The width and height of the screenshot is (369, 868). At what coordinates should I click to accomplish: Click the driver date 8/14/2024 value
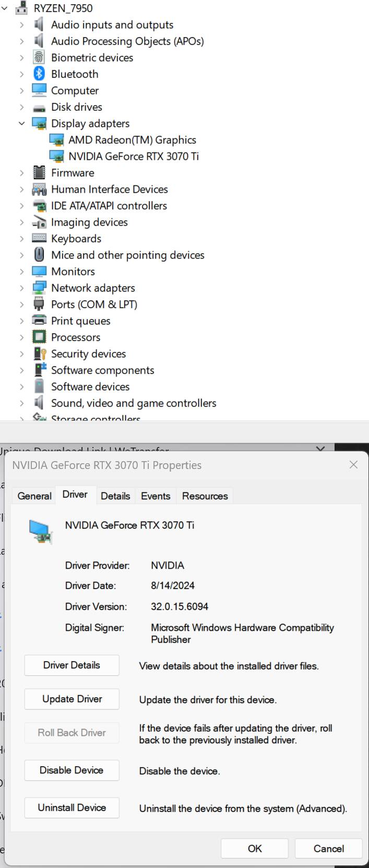tap(173, 585)
